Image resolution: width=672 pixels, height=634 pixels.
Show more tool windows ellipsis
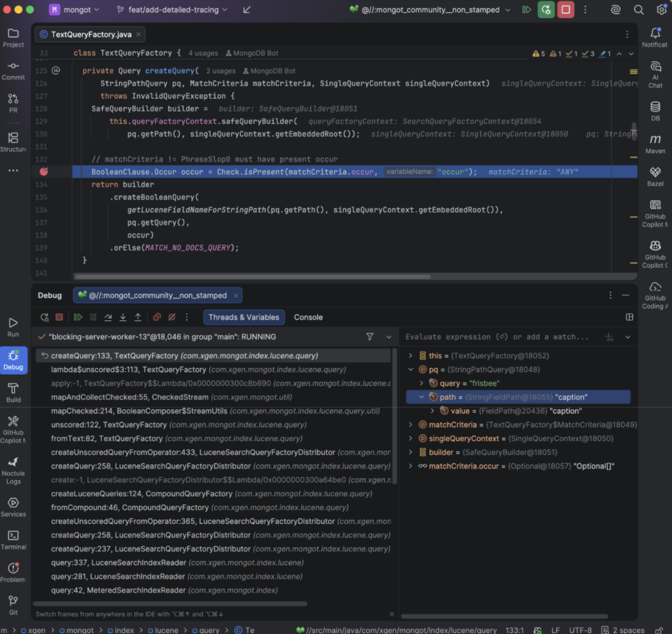pyautogui.click(x=13, y=171)
